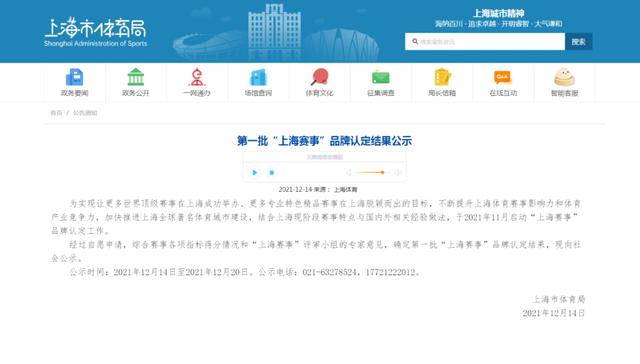Open 公告通知 breadcrumb link
The image size is (640, 364).
(x=85, y=113)
